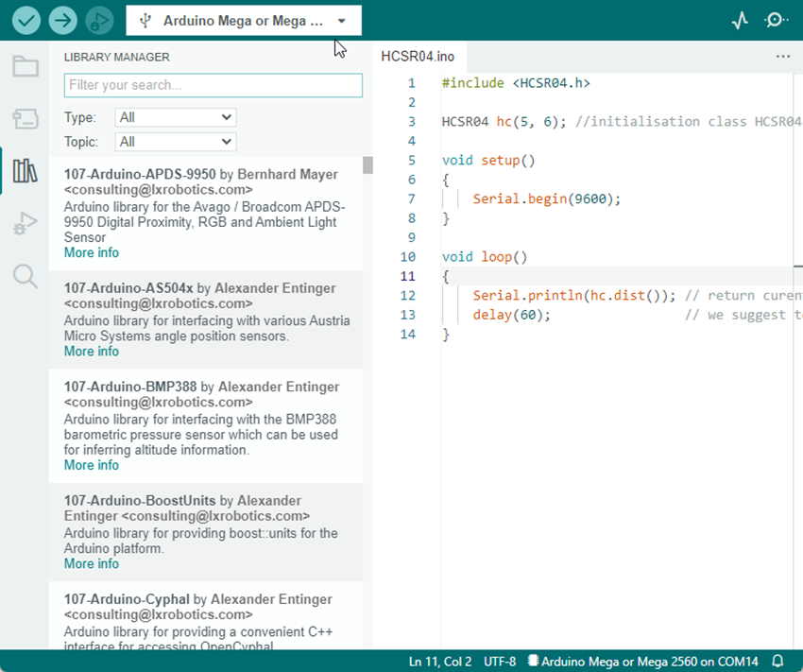The image size is (803, 672).
Task: Click UTF-8 encoding in status bar
Action: coord(500,662)
